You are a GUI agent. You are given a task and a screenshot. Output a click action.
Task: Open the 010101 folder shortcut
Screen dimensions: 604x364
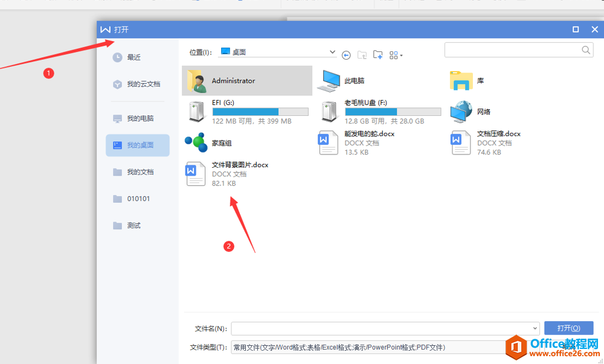pyautogui.click(x=131, y=199)
